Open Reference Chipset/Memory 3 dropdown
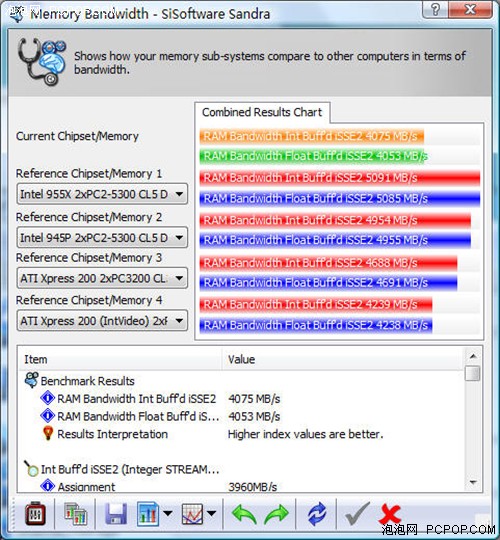 coord(102,278)
